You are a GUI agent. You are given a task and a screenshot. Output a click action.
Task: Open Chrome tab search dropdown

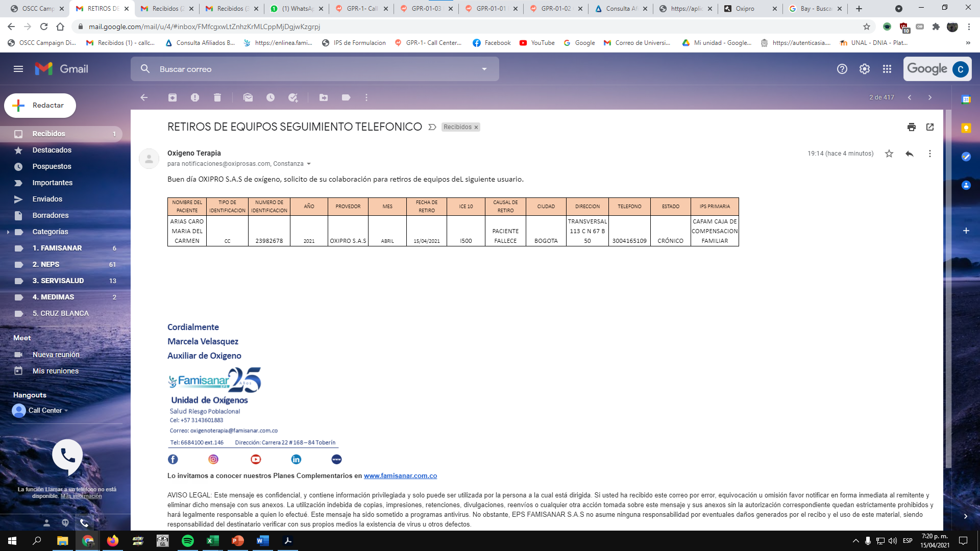pos(899,9)
